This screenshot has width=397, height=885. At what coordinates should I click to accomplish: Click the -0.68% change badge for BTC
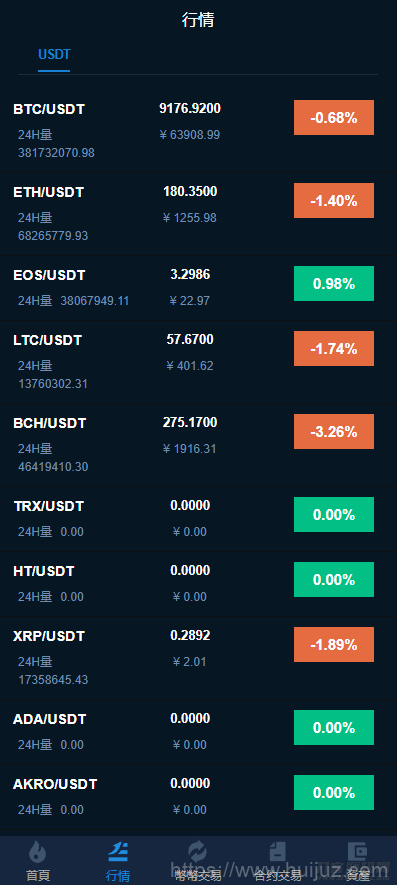[334, 117]
